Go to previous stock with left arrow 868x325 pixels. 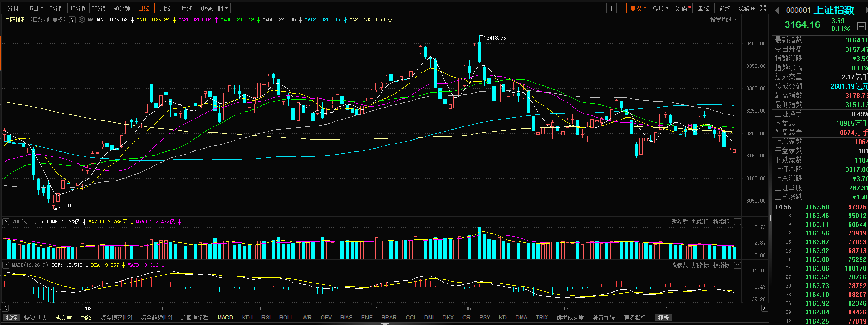[777, 10]
